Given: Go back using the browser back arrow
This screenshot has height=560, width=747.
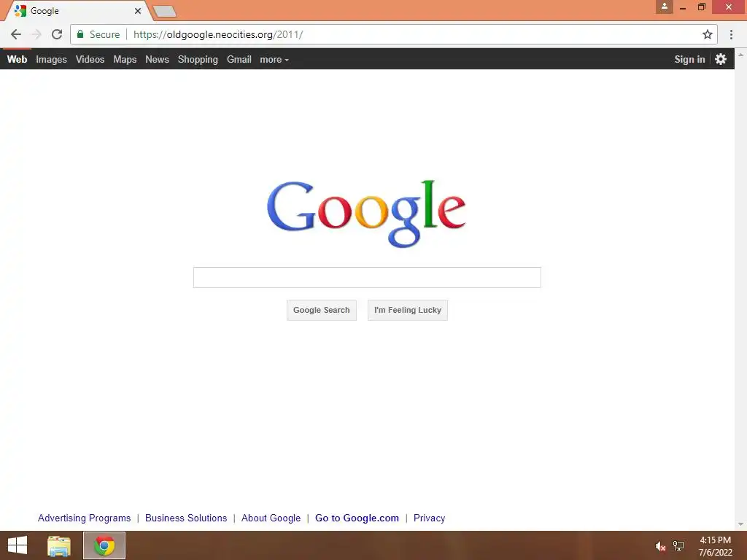Looking at the screenshot, I should [x=16, y=34].
